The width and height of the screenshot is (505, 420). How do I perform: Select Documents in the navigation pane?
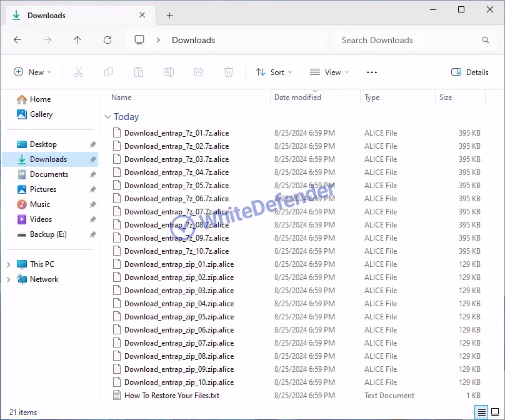pos(49,174)
